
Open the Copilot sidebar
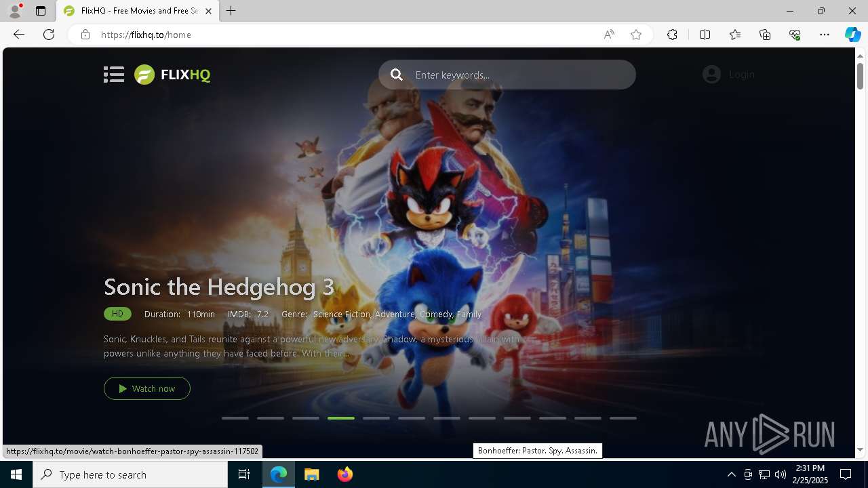click(x=853, y=35)
